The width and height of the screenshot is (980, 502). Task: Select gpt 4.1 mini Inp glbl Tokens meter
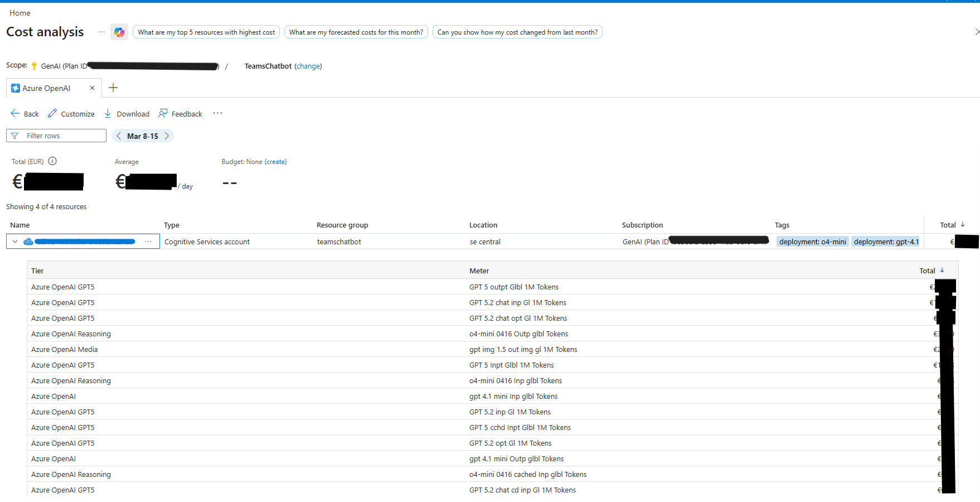tap(513, 396)
